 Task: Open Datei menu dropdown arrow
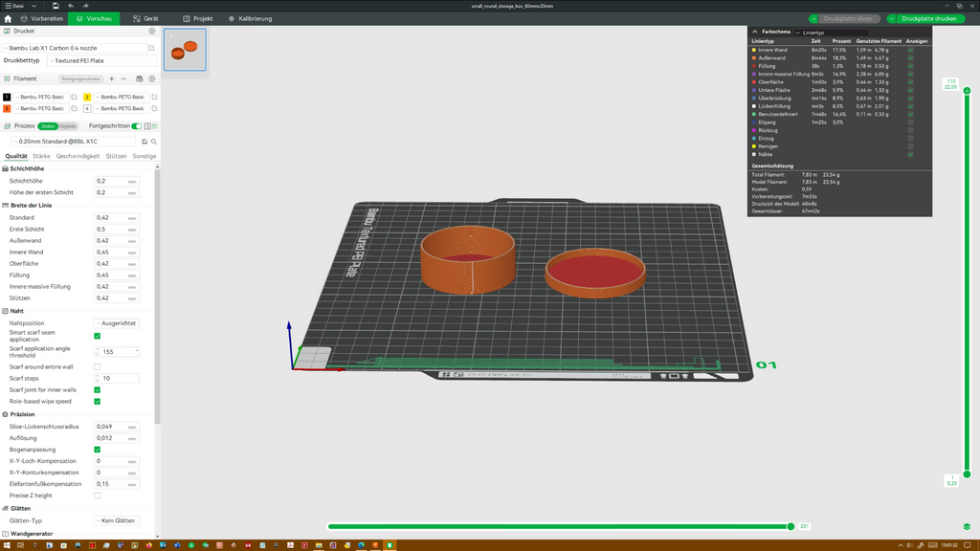33,6
